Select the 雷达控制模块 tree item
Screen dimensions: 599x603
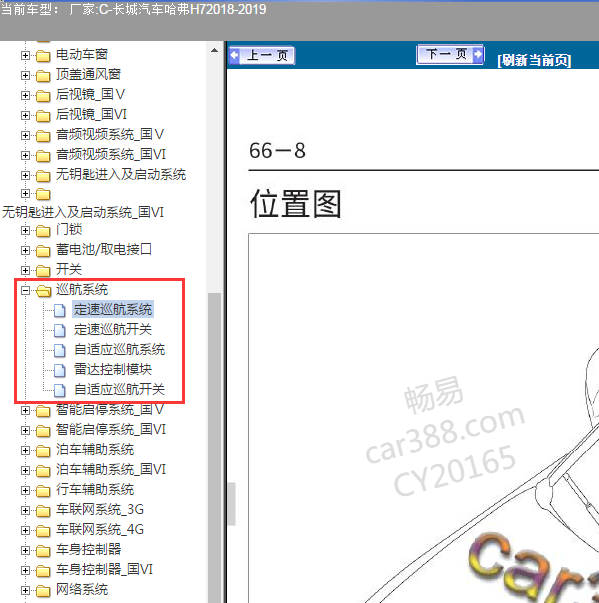coord(113,369)
